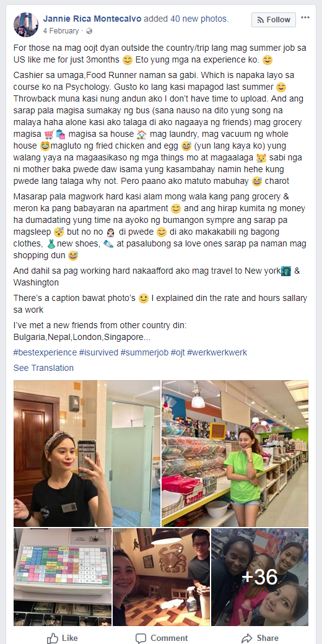Image resolution: width=322 pixels, height=644 pixels.
Task: Click the Share arrow icon
Action: (246, 638)
